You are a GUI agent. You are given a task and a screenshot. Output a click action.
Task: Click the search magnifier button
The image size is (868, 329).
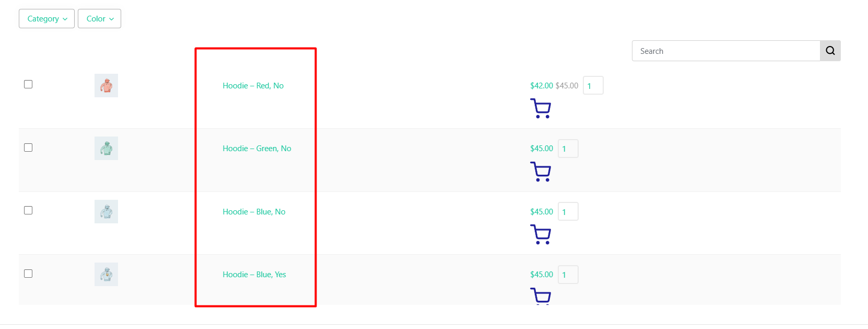[830, 51]
